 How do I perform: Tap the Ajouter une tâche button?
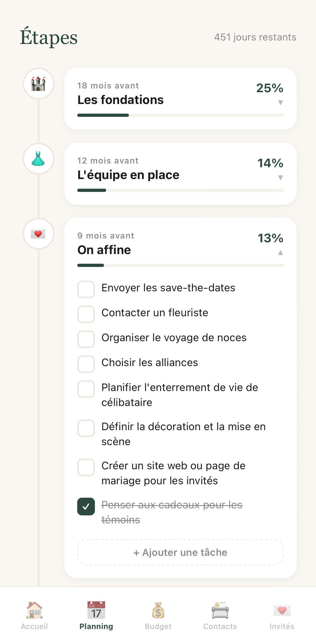pos(180,553)
